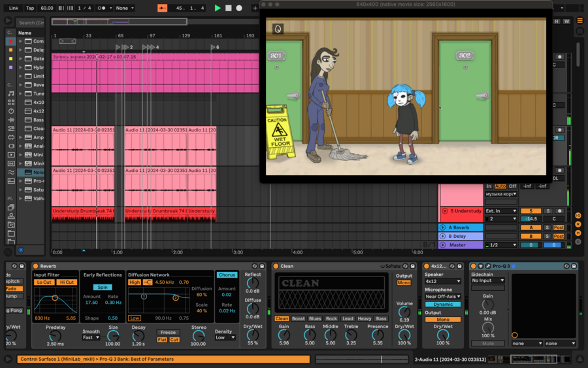Select the Blues amp type tab

point(315,318)
